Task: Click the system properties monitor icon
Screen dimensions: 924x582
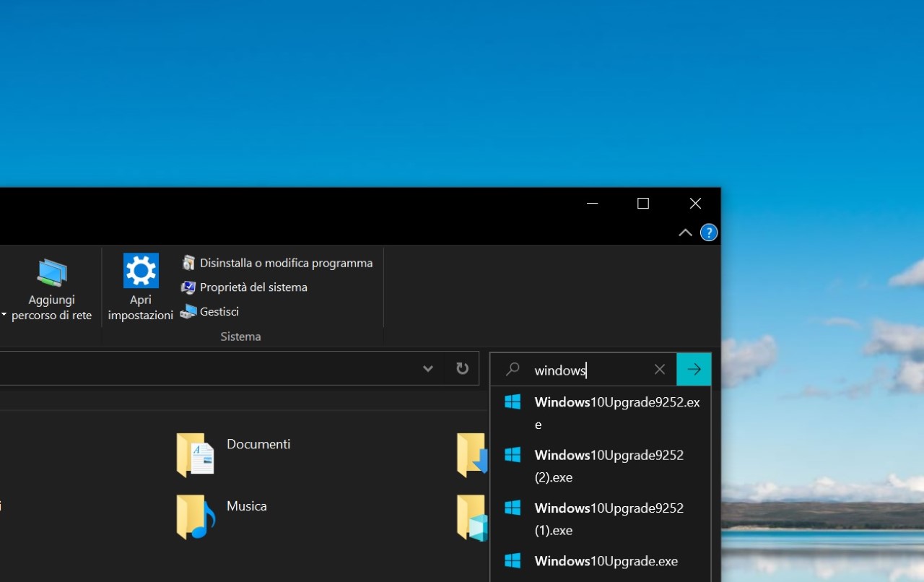Action: coord(188,287)
